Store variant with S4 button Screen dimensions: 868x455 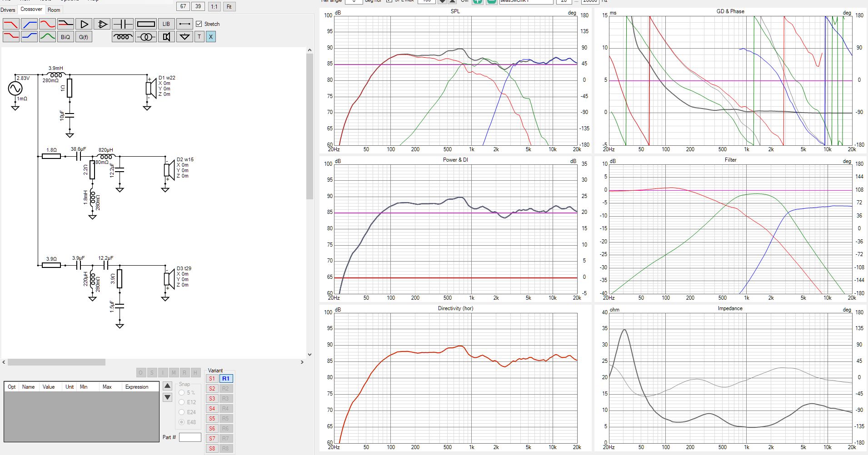(212, 409)
